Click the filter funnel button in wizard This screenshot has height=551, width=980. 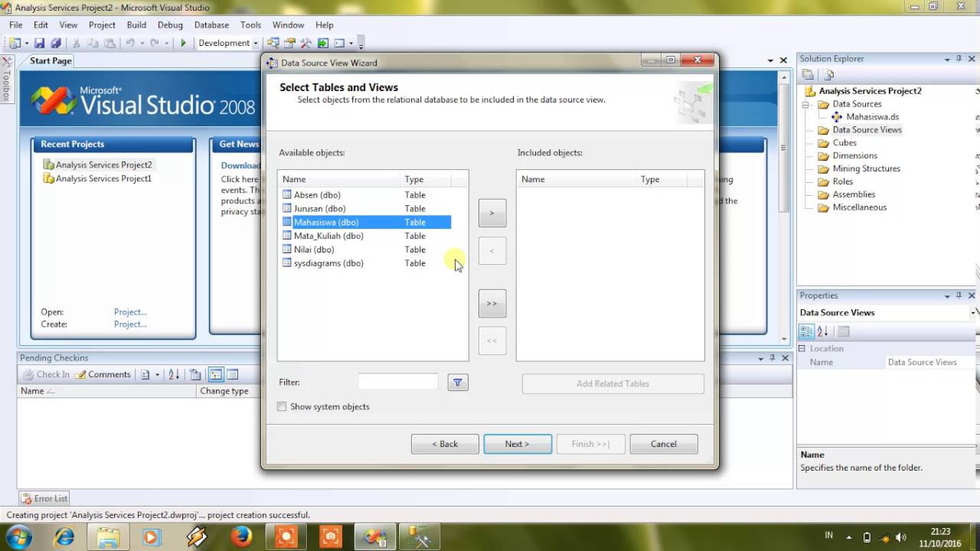[x=458, y=383]
